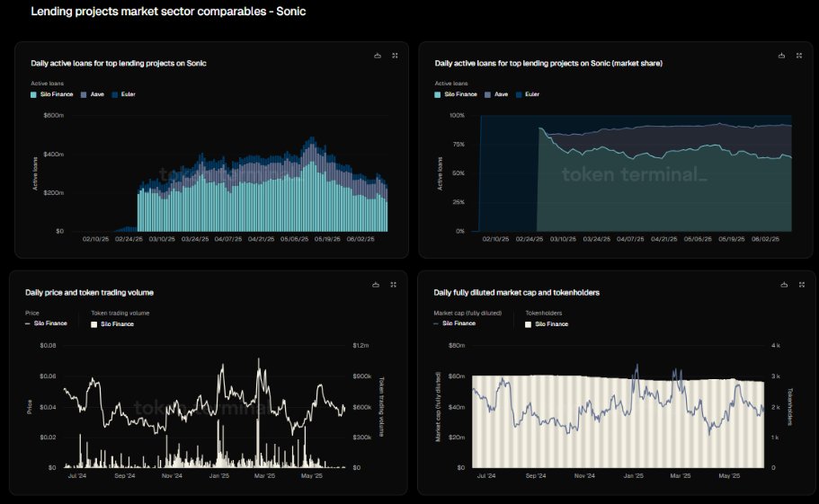Toggle Euler legend in market share chart

pyautogui.click(x=528, y=94)
